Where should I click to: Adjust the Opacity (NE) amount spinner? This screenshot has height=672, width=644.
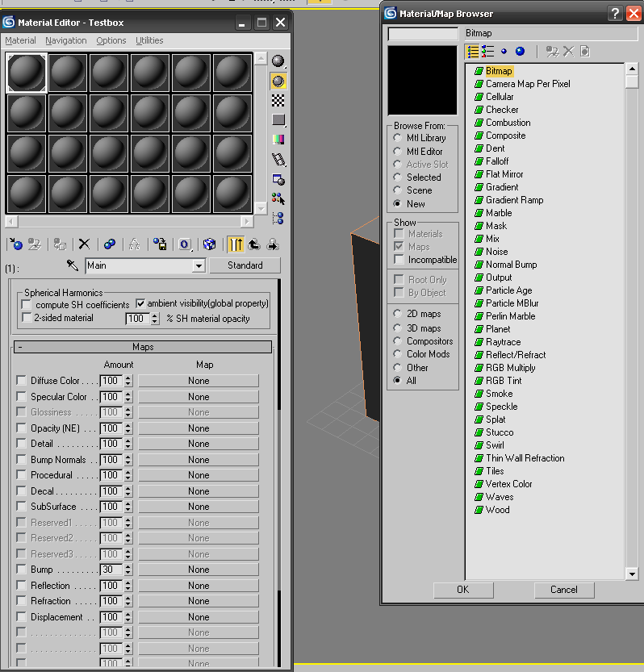click(x=128, y=428)
